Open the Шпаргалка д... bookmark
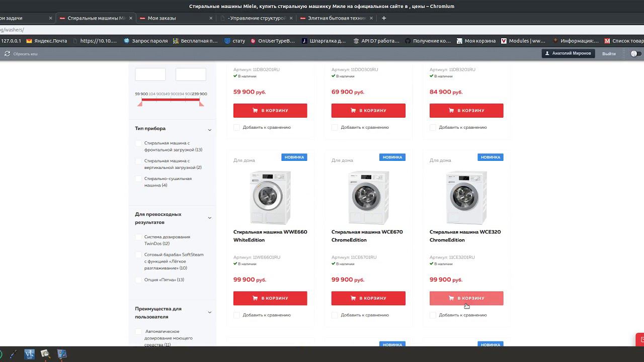 (x=324, y=41)
